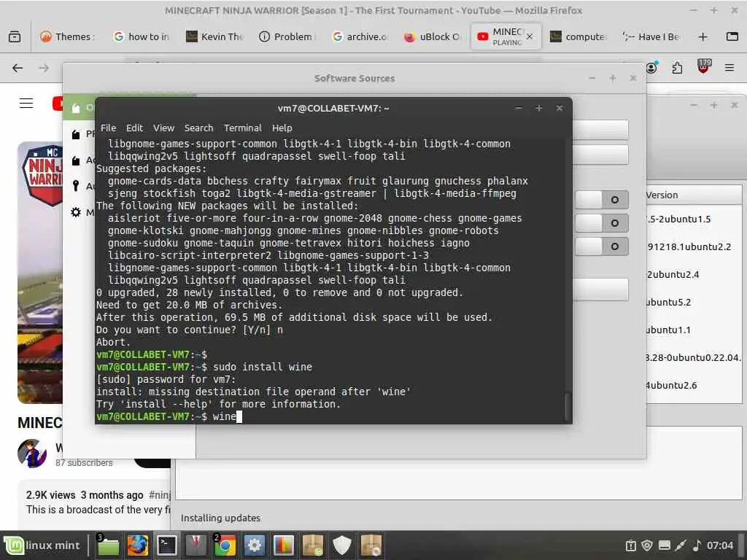This screenshot has width=747, height=560.
Task: Open uBlock Origin extension icon showing 179
Action: coord(703,67)
